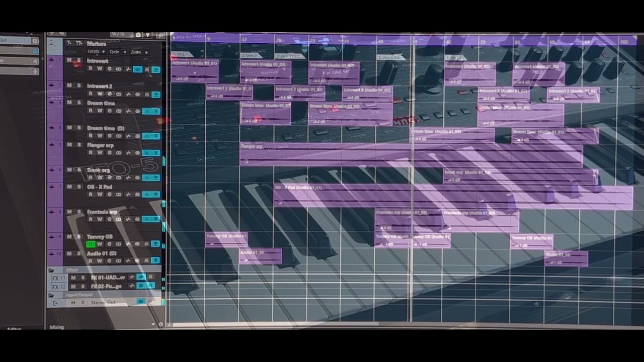Select the Smok org (Audio 01_12) clip

(x=520, y=176)
